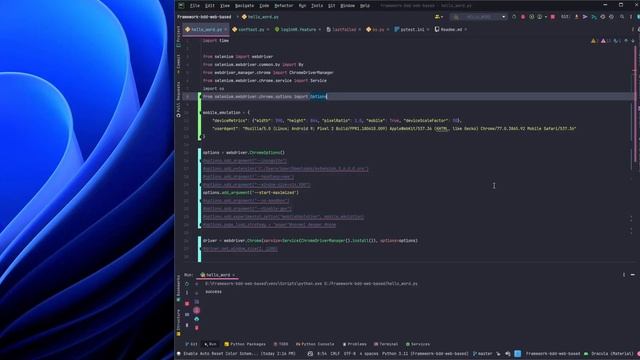Close the Readme.md editor tab
Viewport: 640px width, 360px height.
pyautogui.click(x=465, y=29)
